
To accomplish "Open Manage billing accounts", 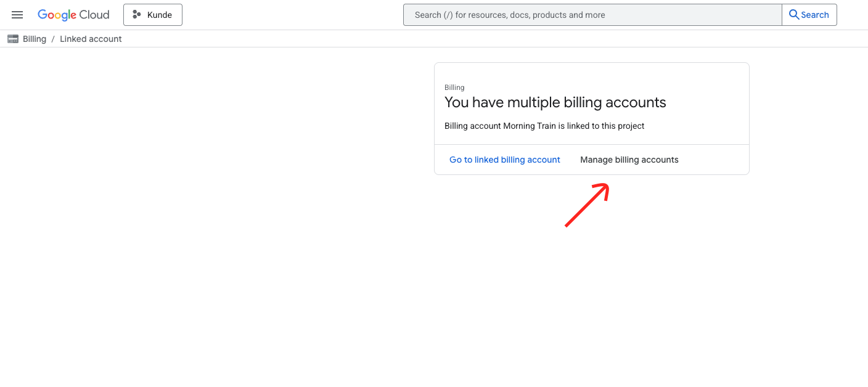I will click(x=629, y=159).
